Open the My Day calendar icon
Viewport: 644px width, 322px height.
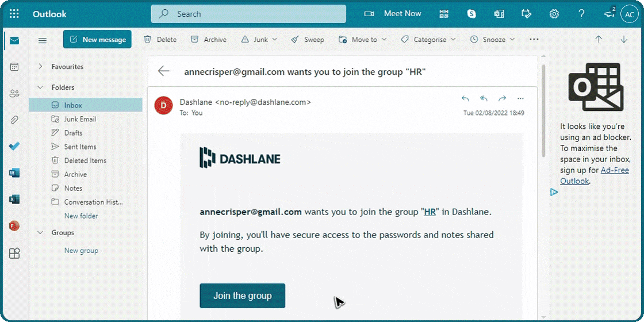tap(526, 14)
